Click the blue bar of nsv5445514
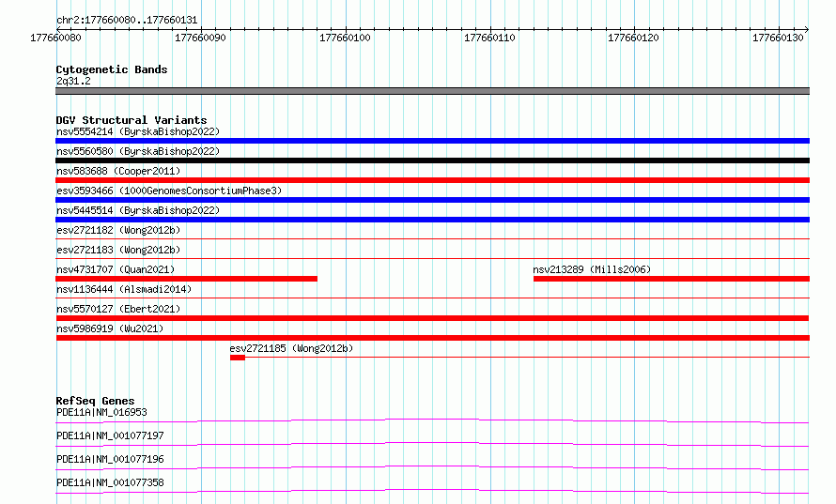Image resolution: width=836 pixels, height=504 pixels. [432, 220]
